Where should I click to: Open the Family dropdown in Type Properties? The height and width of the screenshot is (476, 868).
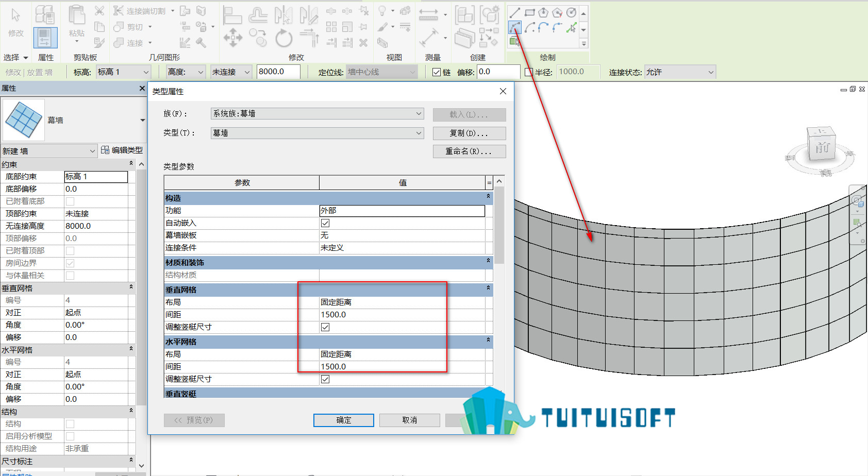(317, 113)
